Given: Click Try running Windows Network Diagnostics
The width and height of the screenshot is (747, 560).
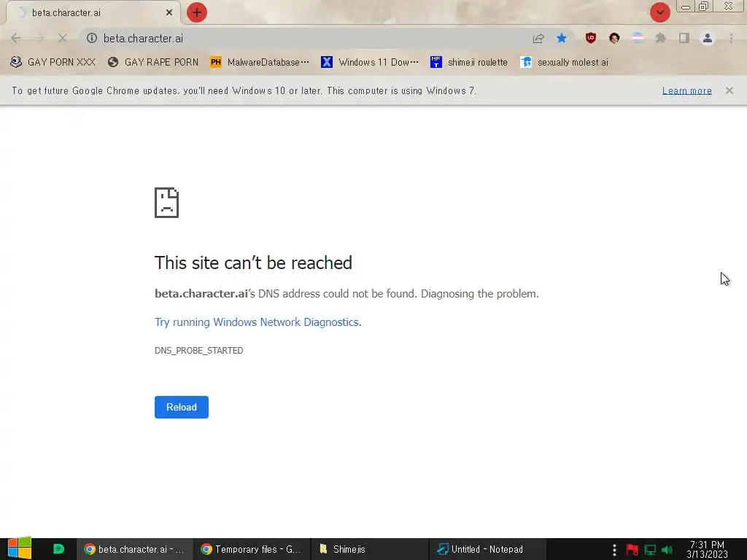Looking at the screenshot, I should click(258, 322).
